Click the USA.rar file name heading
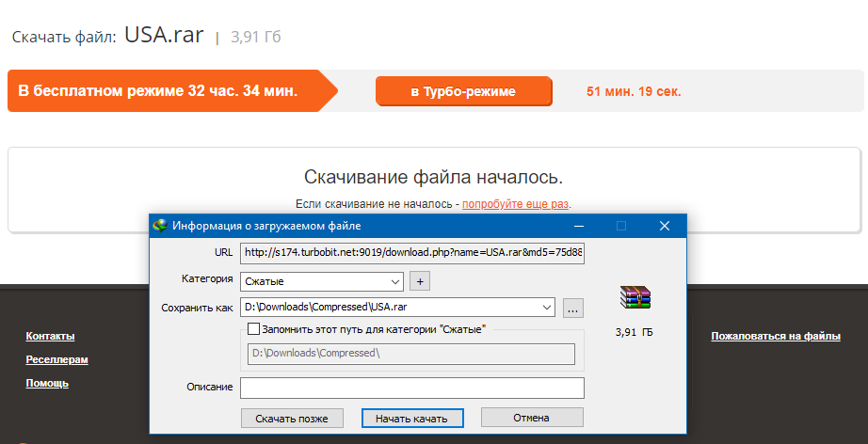The width and height of the screenshot is (868, 444). coord(164,35)
